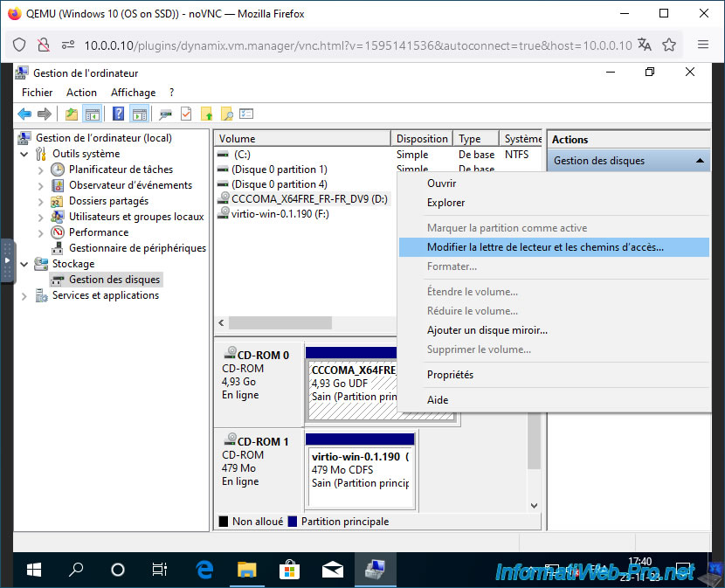Click the checklist settings toolbar icon
Screen dimensions: 725x588
pos(246,114)
